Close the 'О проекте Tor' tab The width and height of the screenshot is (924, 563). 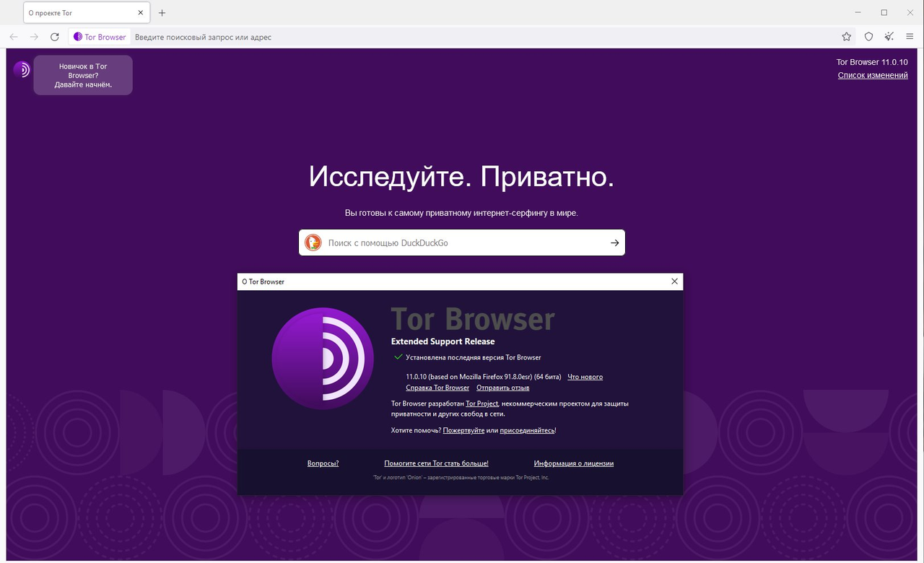[x=141, y=13]
